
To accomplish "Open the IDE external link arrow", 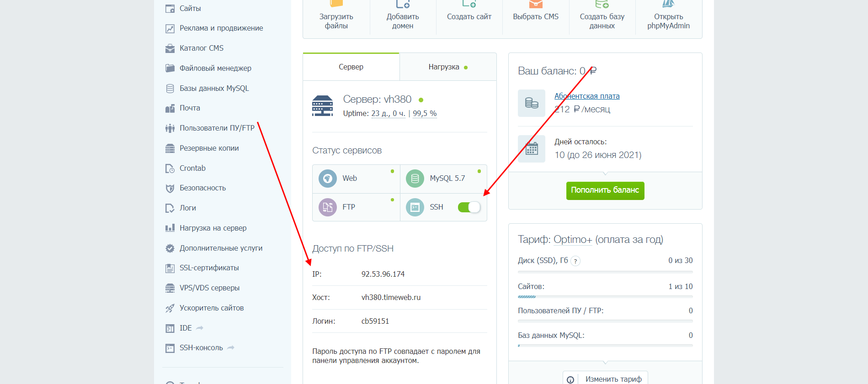I will coord(200,328).
